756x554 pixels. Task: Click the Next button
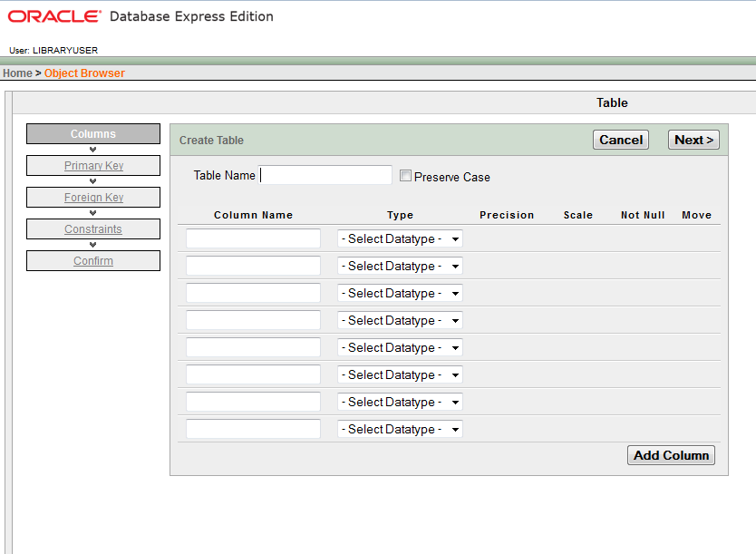tap(693, 140)
